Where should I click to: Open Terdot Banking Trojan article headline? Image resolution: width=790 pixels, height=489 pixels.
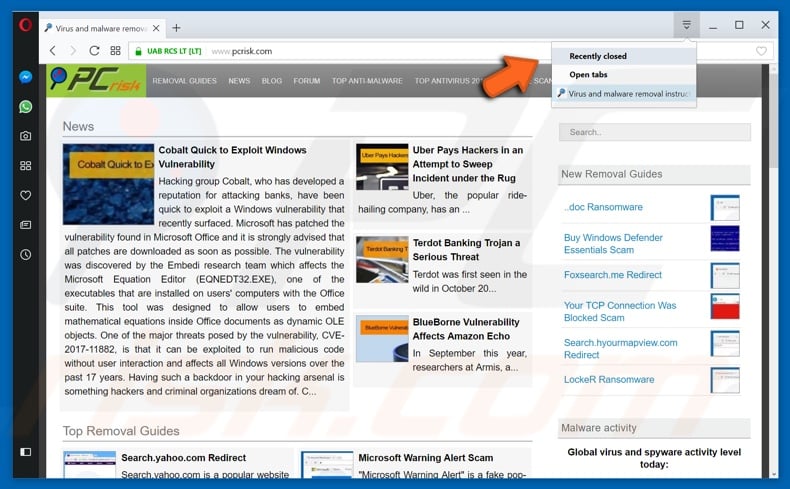tap(466, 250)
